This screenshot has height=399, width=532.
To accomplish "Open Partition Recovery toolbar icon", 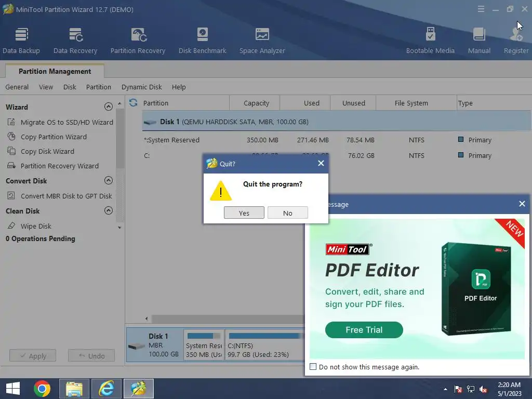I will (x=138, y=41).
